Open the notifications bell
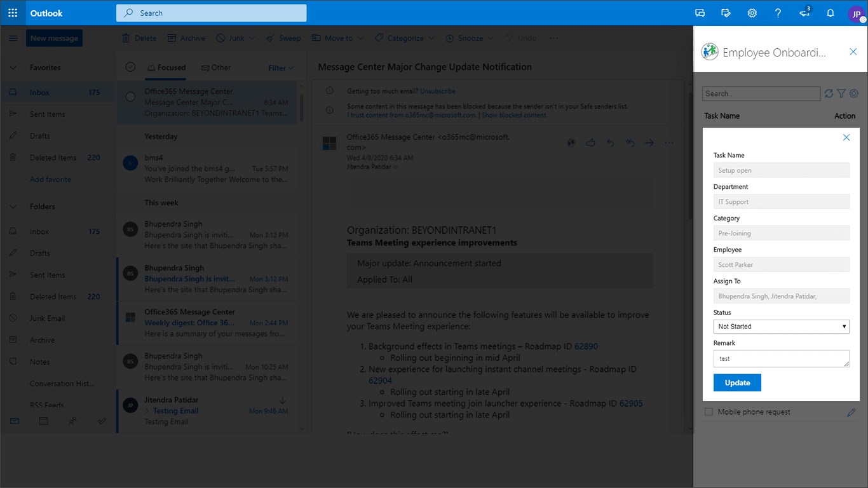Screen dimensions: 868x488 point(831,13)
